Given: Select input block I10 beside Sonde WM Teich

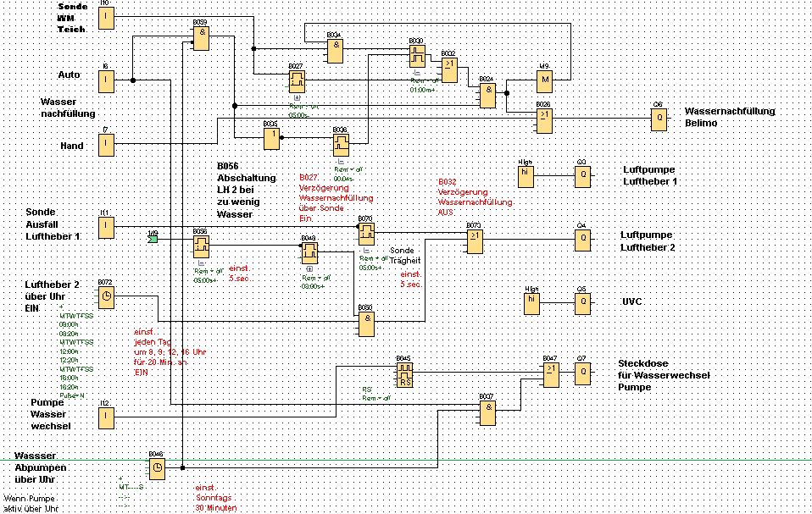Looking at the screenshot, I should pos(106,19).
